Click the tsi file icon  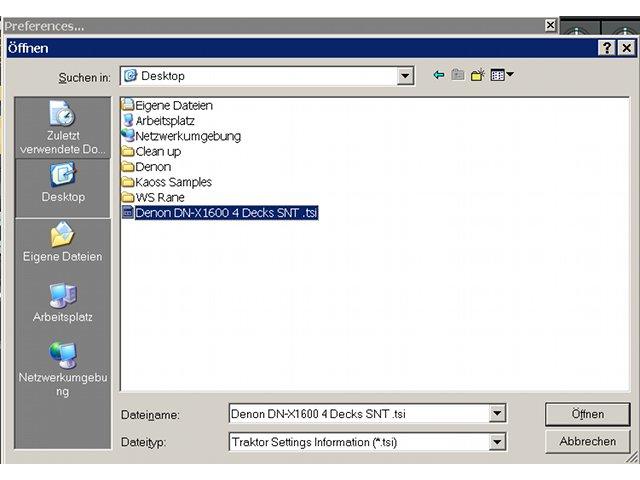pyautogui.click(x=128, y=213)
